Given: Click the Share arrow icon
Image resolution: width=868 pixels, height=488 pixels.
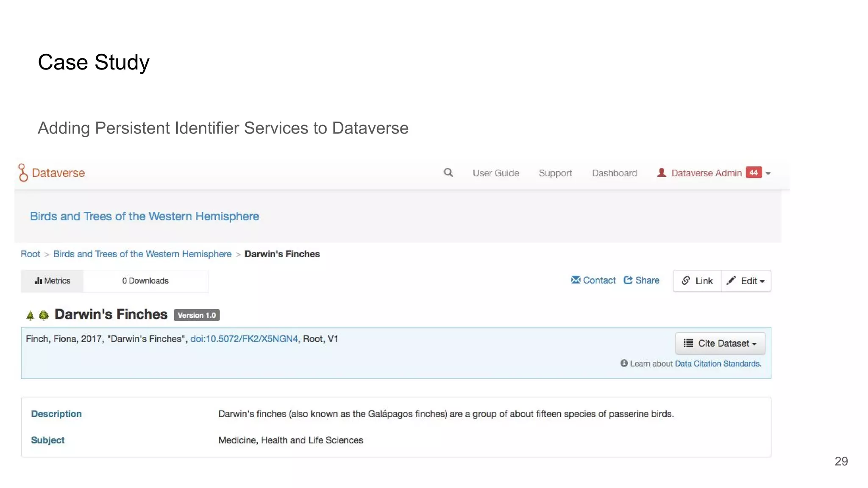Looking at the screenshot, I should coord(628,280).
